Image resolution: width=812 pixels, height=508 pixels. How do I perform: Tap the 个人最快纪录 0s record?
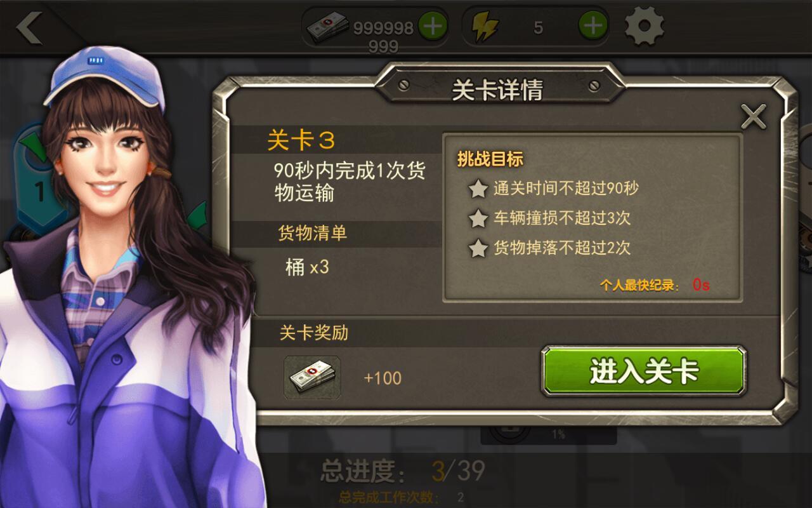coord(655,285)
